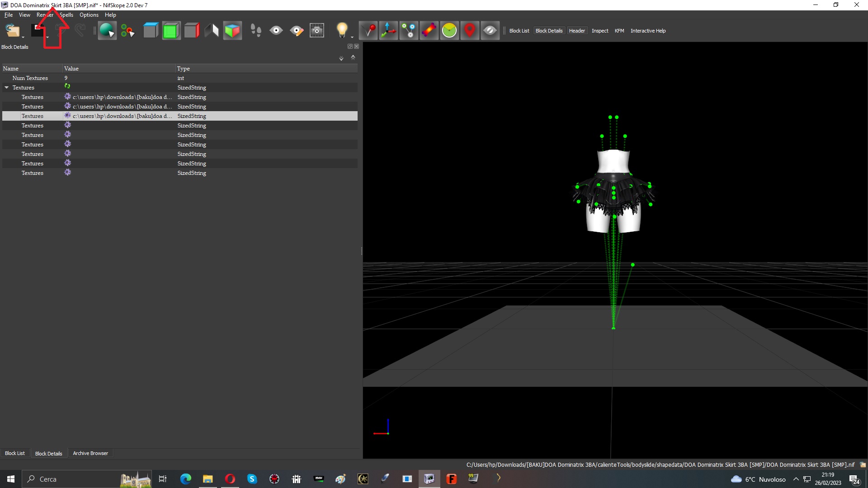This screenshot has width=868, height=488.
Task: Click the Name column header
Action: coord(32,69)
